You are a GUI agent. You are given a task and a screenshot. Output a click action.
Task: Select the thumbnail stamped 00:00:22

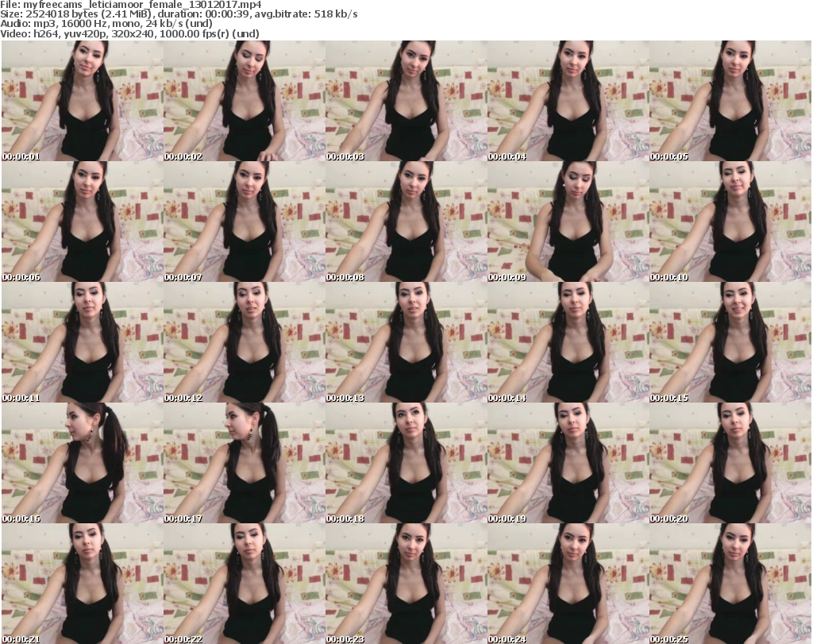(245, 584)
